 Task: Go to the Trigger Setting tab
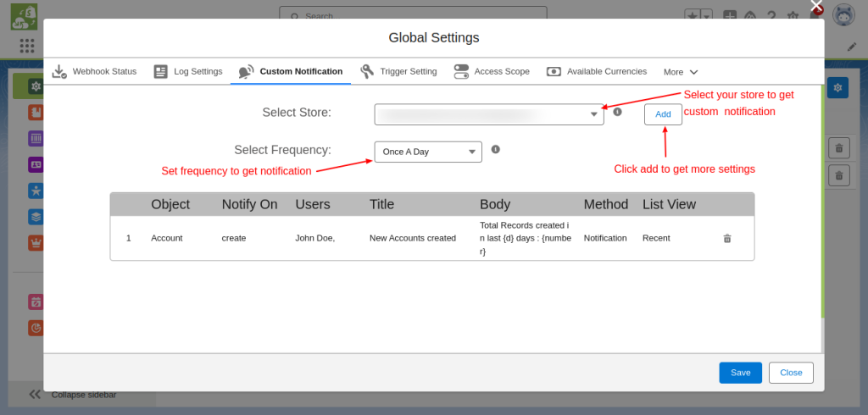tap(398, 72)
